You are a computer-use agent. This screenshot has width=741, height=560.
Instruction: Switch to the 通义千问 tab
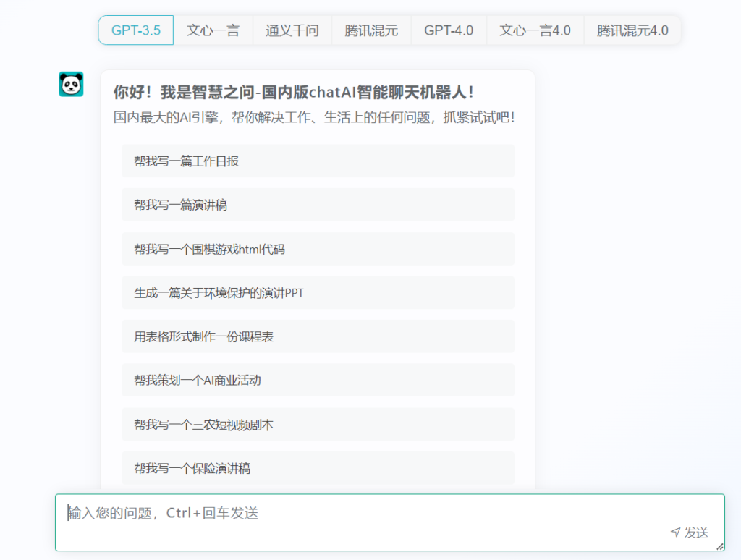(x=292, y=30)
